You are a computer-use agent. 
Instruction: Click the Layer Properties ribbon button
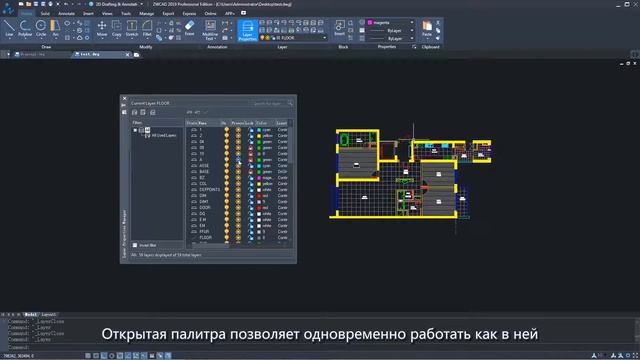247,31
